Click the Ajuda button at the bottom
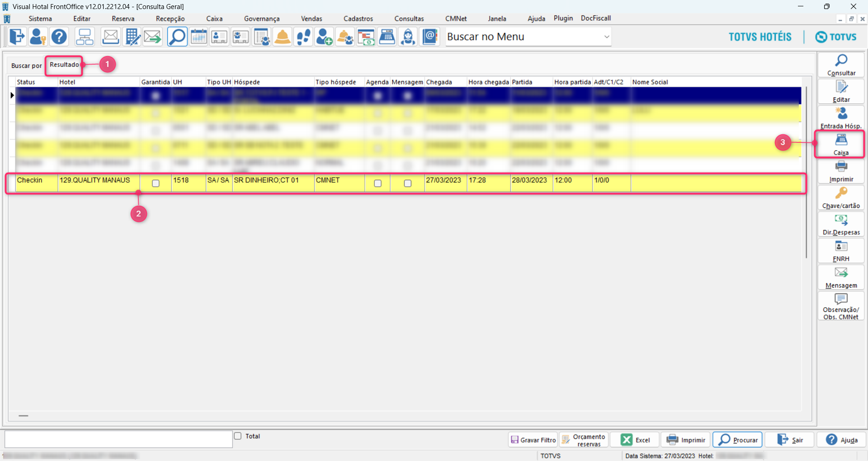 [x=841, y=440]
